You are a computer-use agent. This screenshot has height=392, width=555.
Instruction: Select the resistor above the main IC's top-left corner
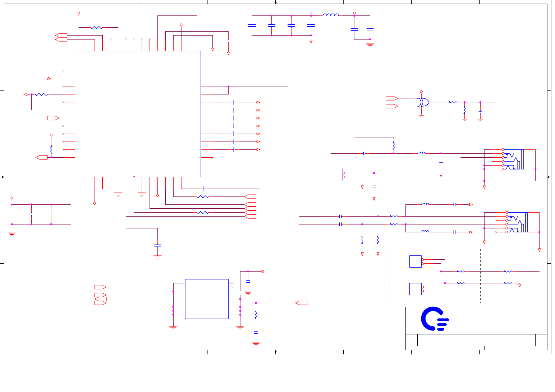97,28
